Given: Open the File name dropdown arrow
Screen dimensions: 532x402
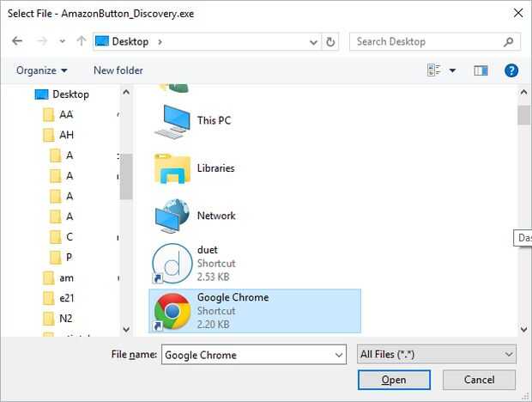Looking at the screenshot, I should click(339, 355).
